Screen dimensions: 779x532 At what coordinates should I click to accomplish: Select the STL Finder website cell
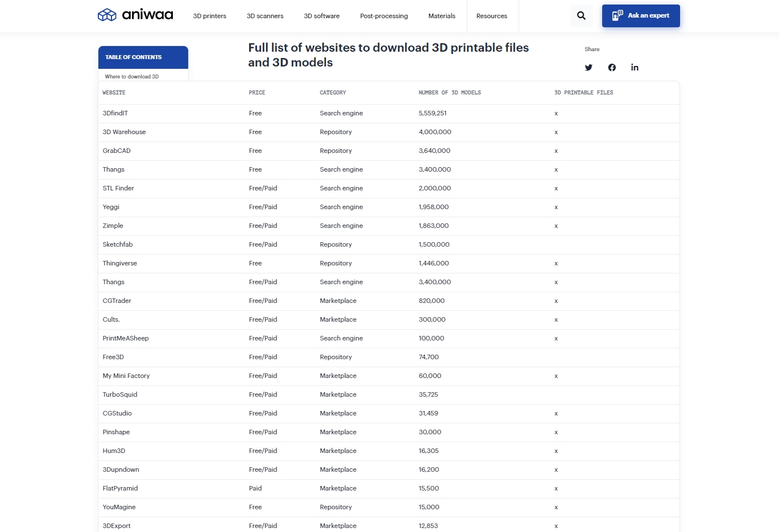(x=118, y=188)
